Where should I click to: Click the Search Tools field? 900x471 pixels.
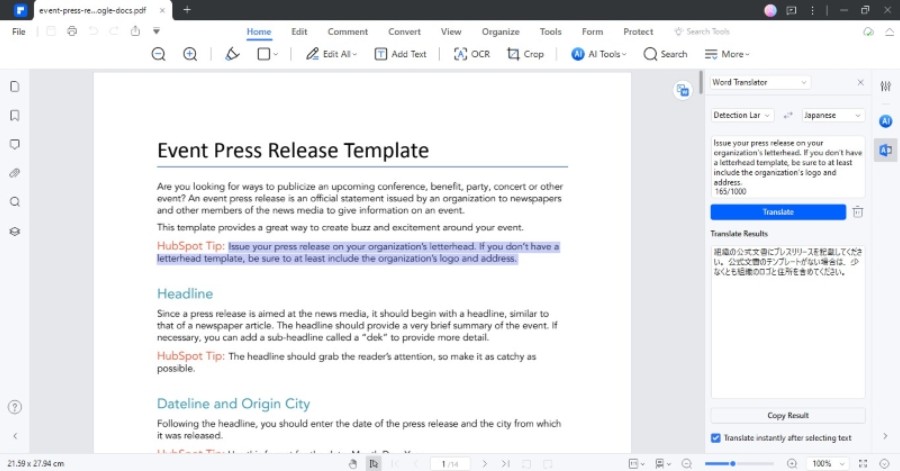[702, 32]
